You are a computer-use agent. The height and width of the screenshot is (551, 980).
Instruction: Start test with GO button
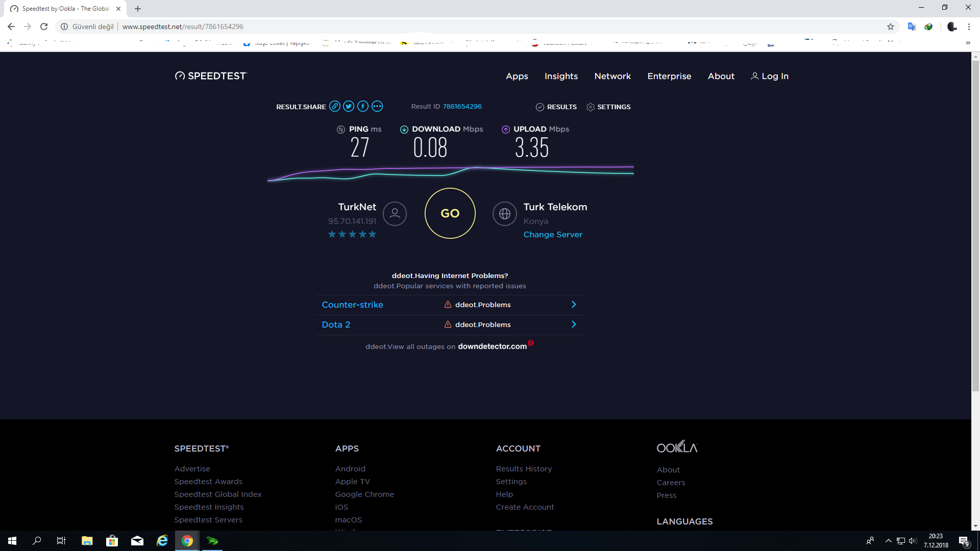[x=450, y=213]
